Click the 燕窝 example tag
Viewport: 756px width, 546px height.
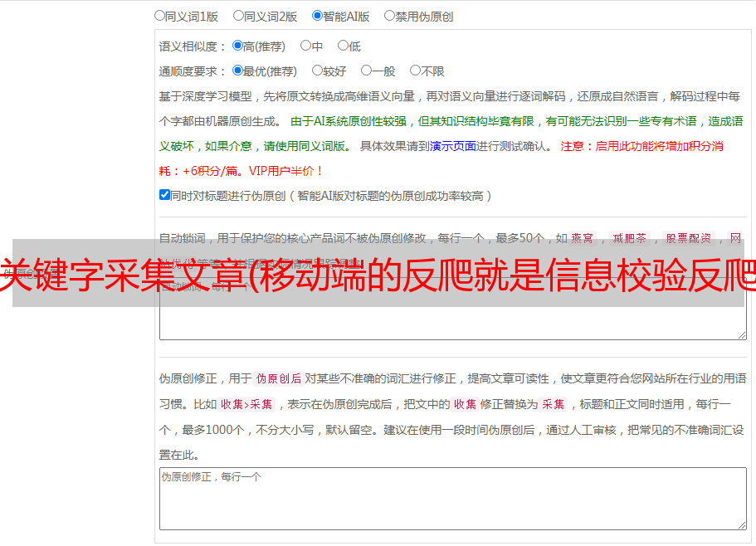tap(583, 238)
